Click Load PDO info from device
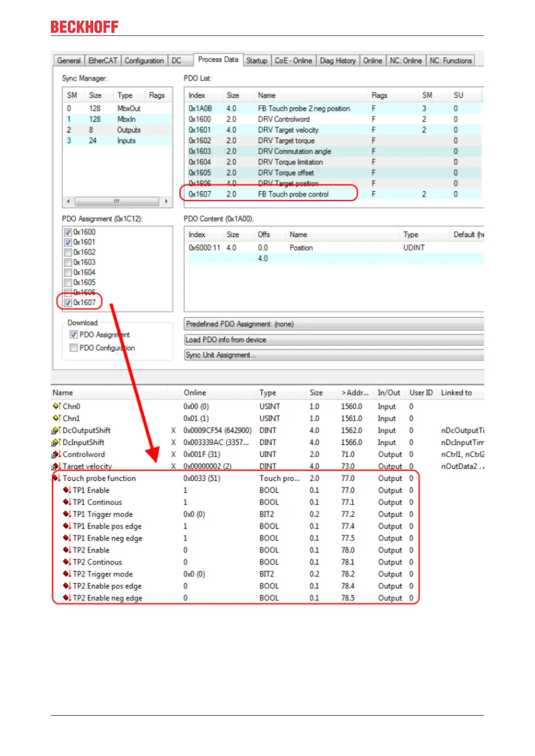Screen dimensions: 535x756 tap(334, 340)
